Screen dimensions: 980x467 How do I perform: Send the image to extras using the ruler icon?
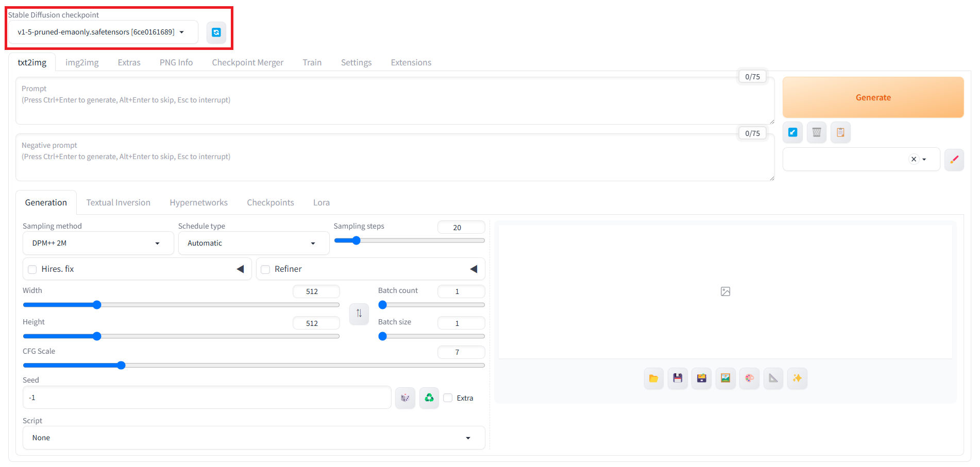pos(773,378)
